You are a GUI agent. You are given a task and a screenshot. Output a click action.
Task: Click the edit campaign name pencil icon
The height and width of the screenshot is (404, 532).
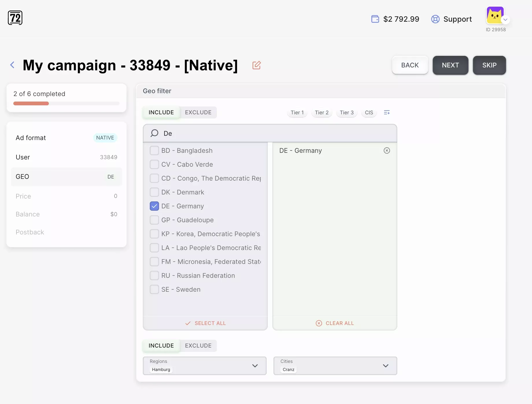click(x=256, y=65)
